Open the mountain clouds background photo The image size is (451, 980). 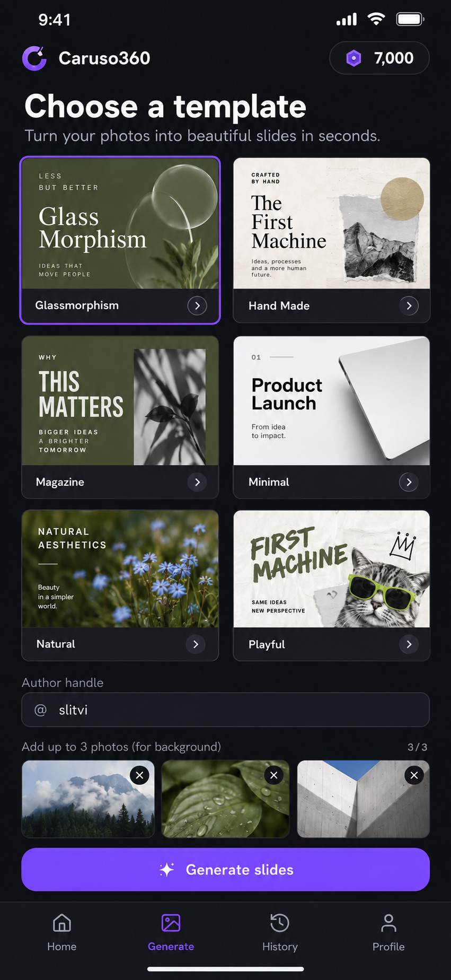pyautogui.click(x=88, y=799)
